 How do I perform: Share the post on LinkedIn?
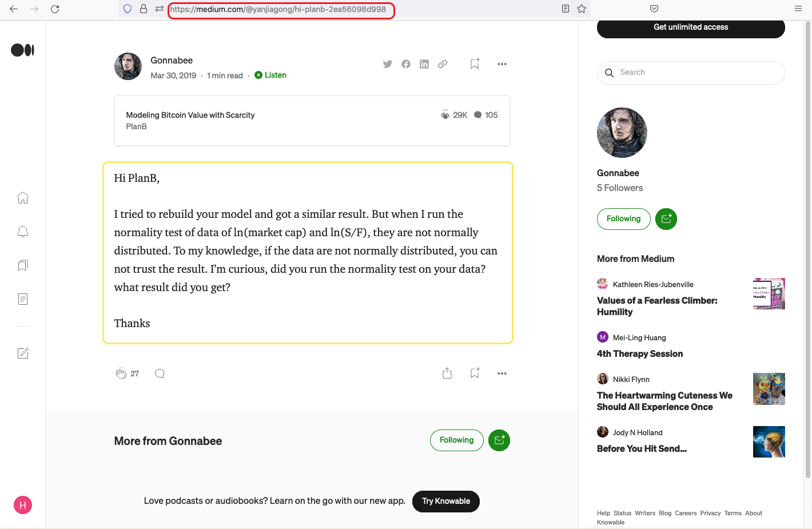coord(424,64)
